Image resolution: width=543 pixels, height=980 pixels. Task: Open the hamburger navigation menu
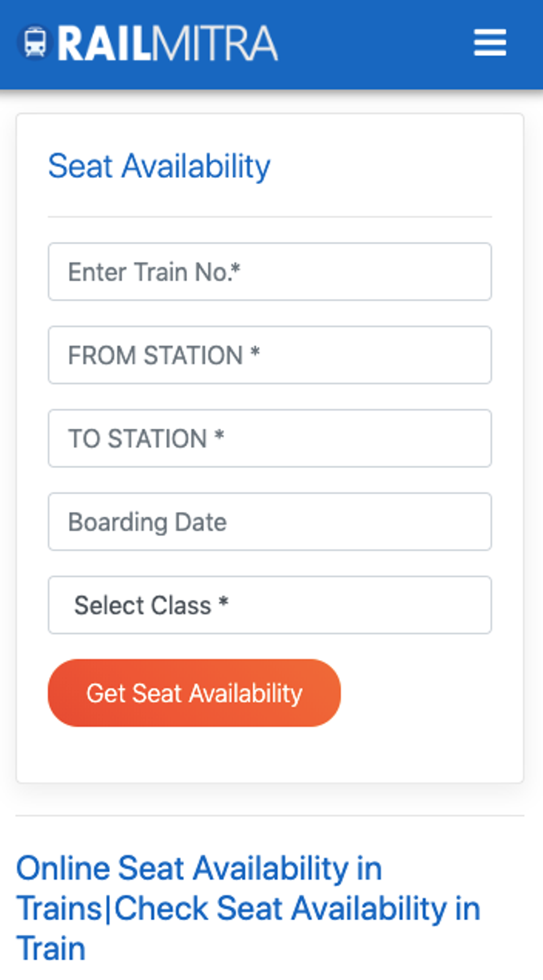coord(490,43)
